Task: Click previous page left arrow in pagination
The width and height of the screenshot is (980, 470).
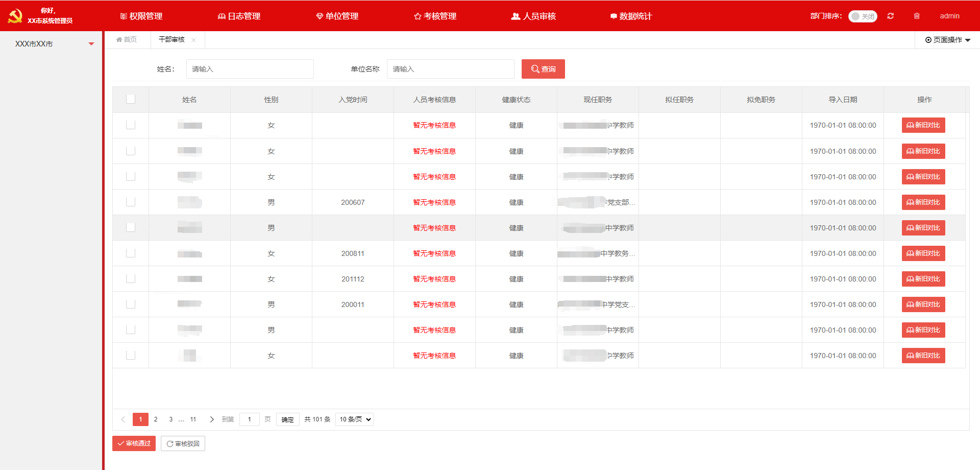Action: click(123, 419)
